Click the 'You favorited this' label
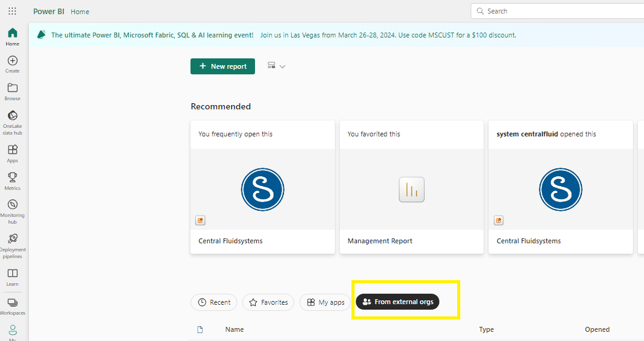 374,134
